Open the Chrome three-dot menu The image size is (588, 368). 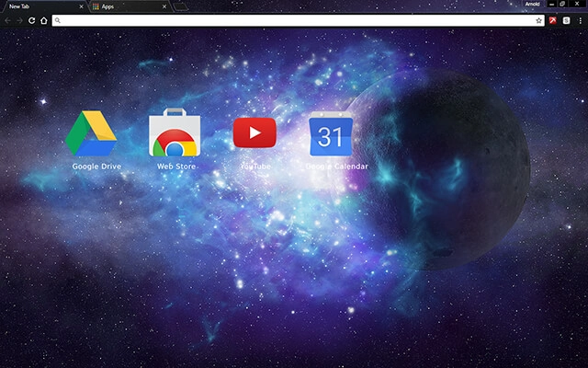tap(580, 20)
